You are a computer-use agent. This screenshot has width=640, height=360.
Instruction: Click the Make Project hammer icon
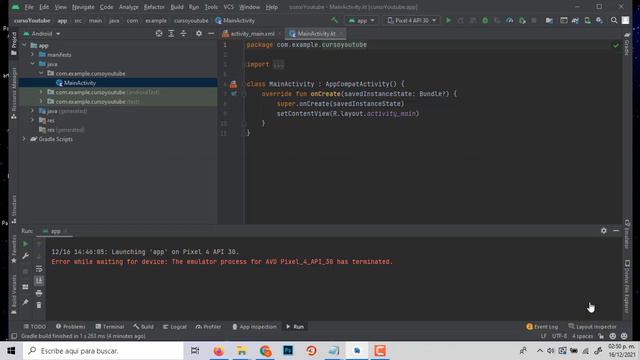[x=334, y=20]
